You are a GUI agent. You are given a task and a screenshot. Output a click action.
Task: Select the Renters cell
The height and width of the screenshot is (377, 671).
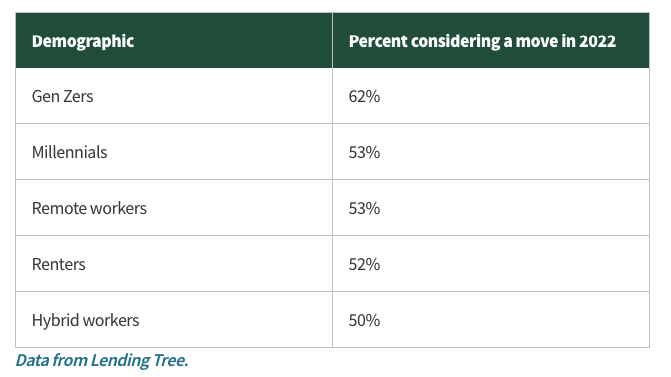(x=174, y=264)
